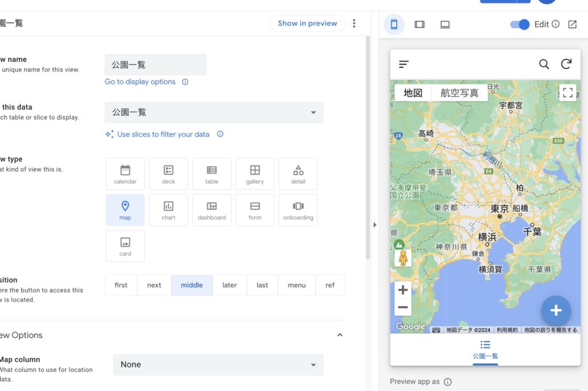
Task: Switch map to 航空写真 satellite view
Action: point(459,93)
